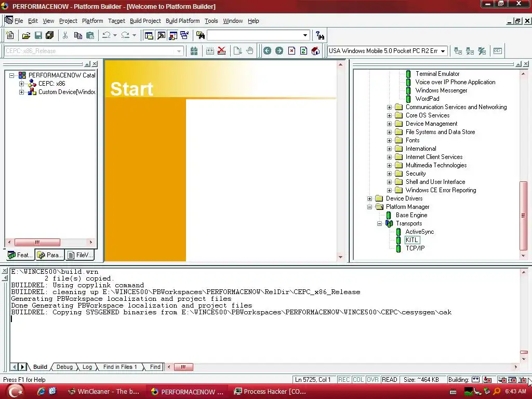Toggle the hammer output window toolbar icon
The height and width of the screenshot is (399, 532).
pyautogui.click(x=161, y=35)
